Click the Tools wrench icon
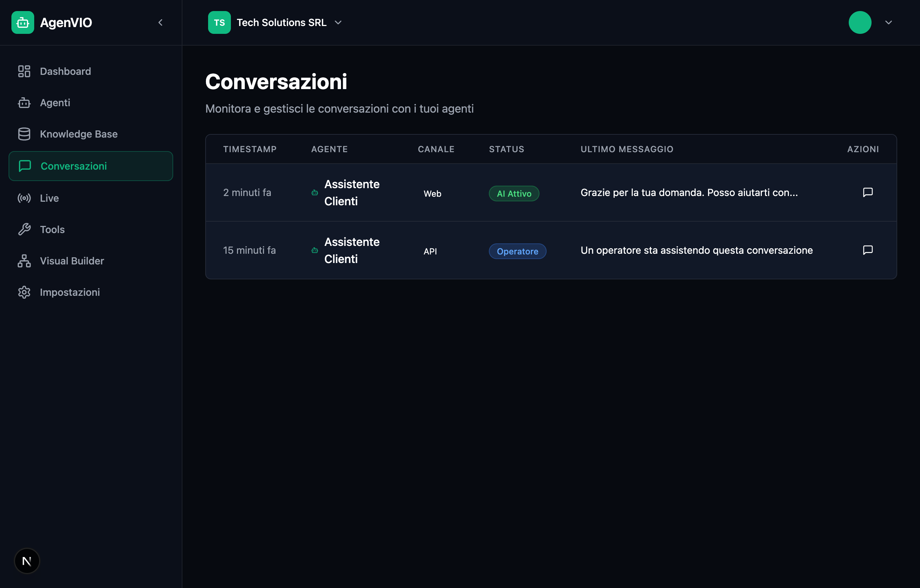Screen dimensions: 920x588 tap(24, 229)
